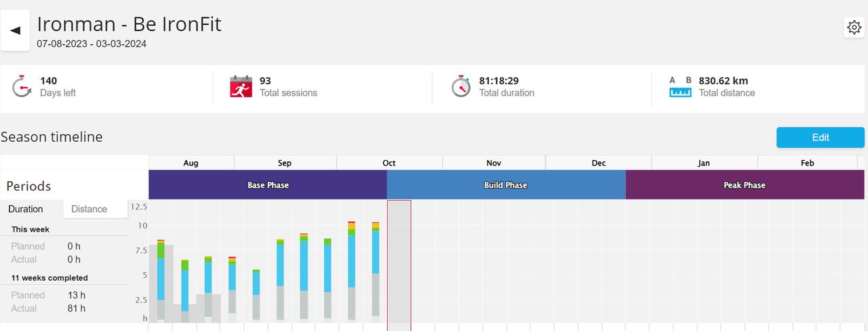Click the total duration timer icon
Screen dimensions: 868x331
click(x=460, y=86)
